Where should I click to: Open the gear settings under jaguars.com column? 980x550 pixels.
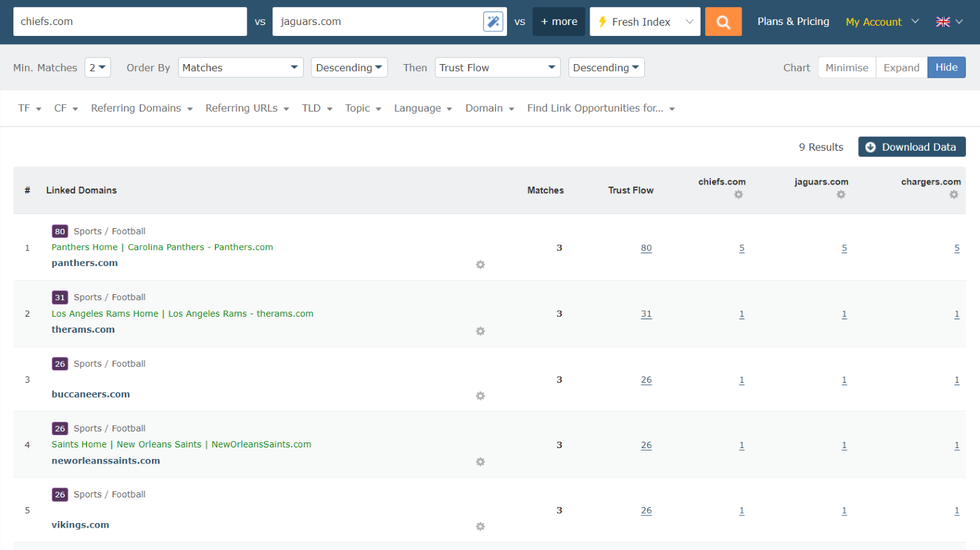(x=841, y=194)
